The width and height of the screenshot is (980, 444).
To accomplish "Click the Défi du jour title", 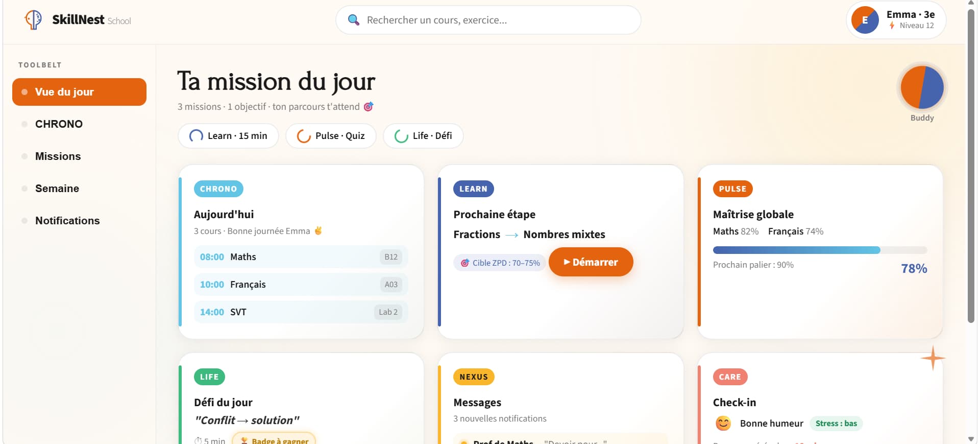I will pyautogui.click(x=223, y=403).
